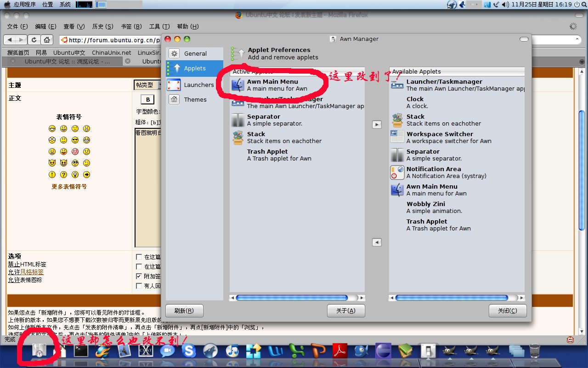Image resolution: width=588 pixels, height=368 pixels.
Task: Click the volume speaker icon in top panel
Action: pyautogui.click(x=505, y=5)
